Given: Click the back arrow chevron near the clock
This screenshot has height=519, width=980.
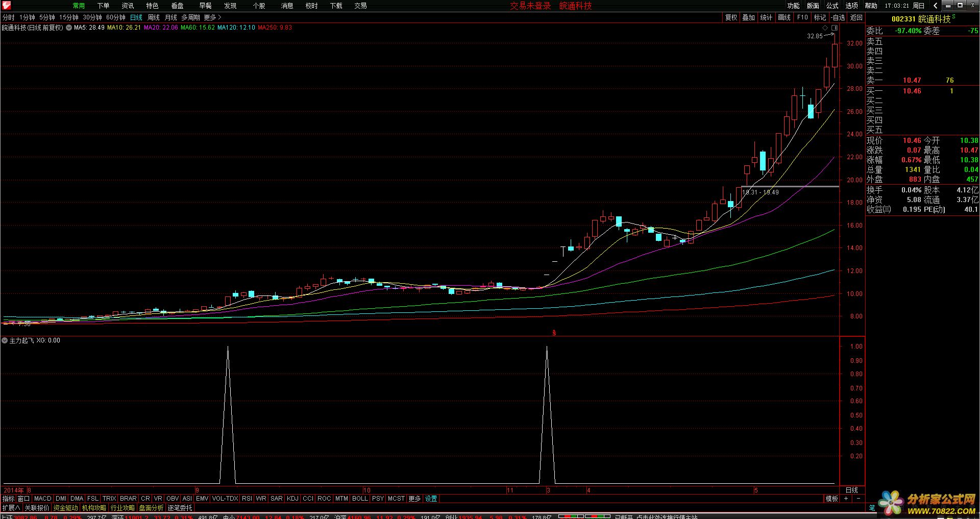Looking at the screenshot, I should pyautogui.click(x=935, y=6).
